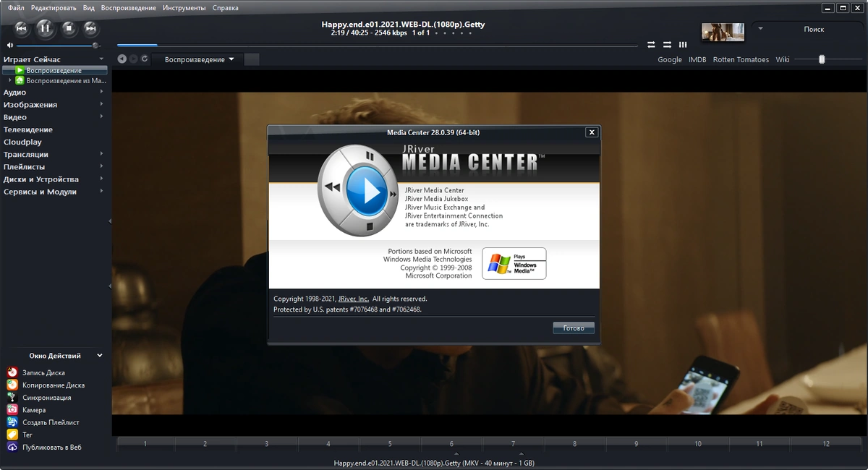
Task: Collapse the Играет Сейчас section
Action: tap(101, 59)
